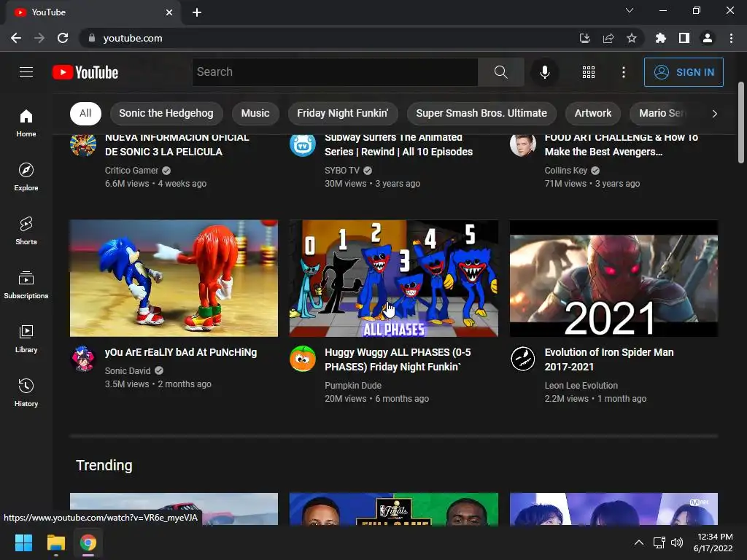Open History in sidebar
The image size is (747, 560).
(26, 392)
